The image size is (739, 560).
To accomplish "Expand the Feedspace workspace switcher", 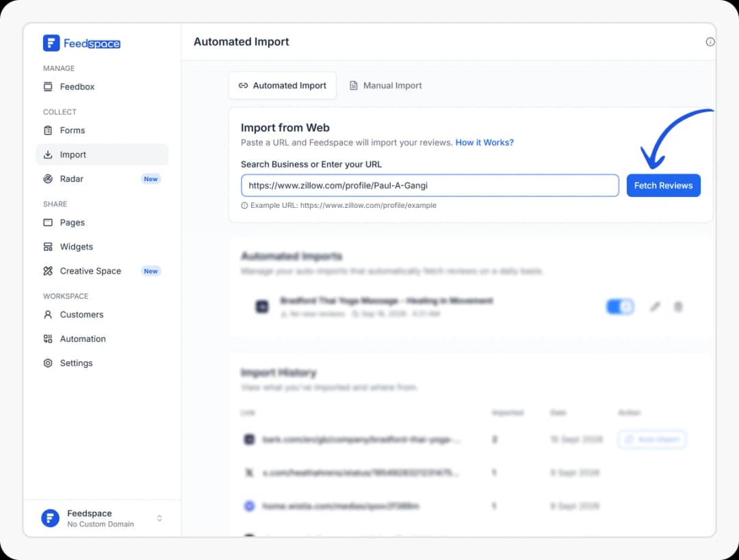I will click(x=159, y=518).
